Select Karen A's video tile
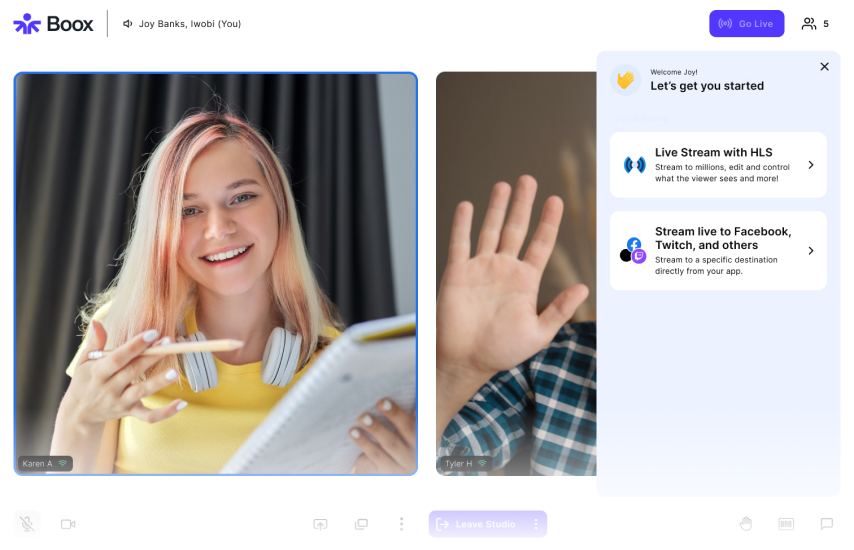This screenshot has height=550, width=854. [x=215, y=273]
